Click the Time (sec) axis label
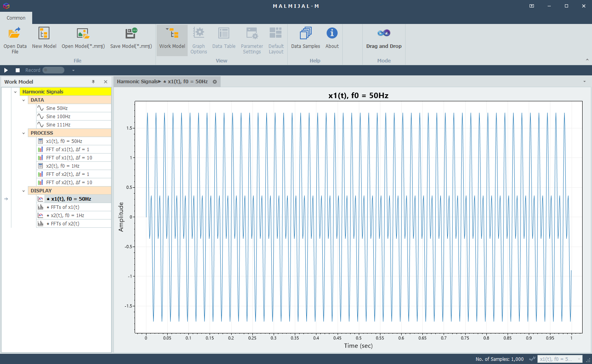 tap(358, 346)
